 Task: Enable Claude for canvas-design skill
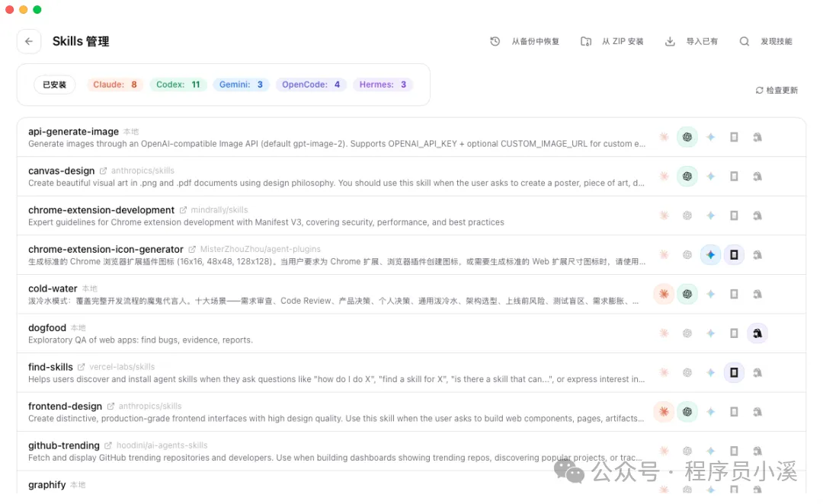(x=664, y=177)
